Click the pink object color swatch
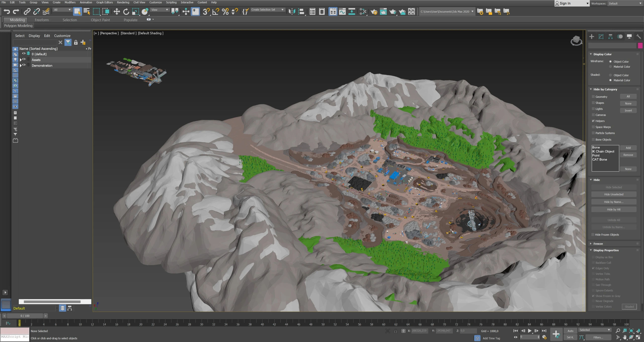Screen dimensions: 644x342 (640, 46)
